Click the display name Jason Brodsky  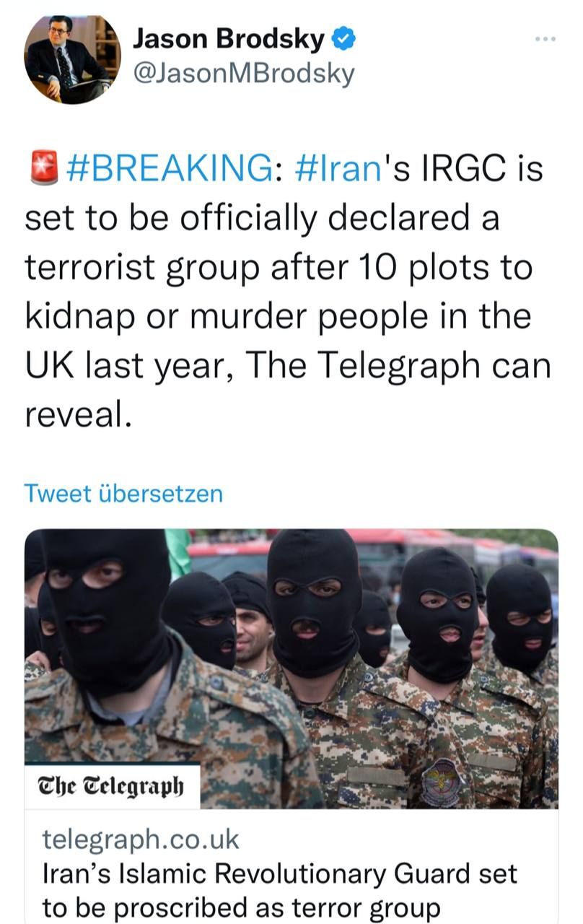(229, 40)
